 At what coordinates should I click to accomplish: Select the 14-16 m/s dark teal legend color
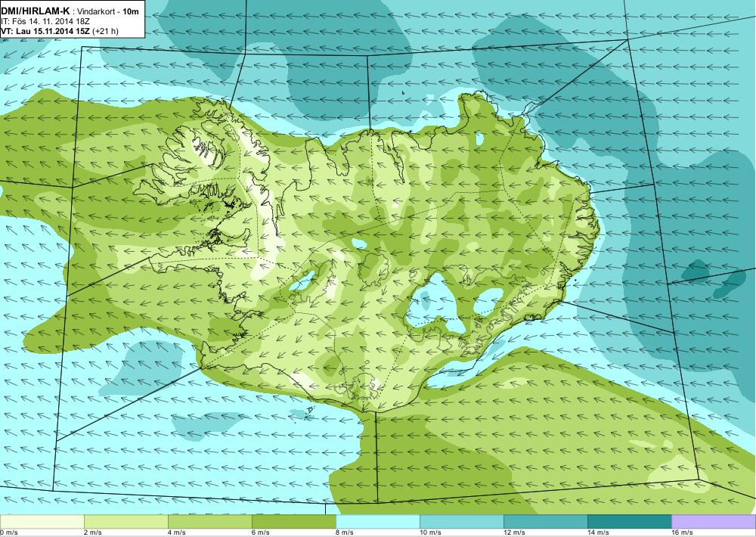tap(629, 521)
